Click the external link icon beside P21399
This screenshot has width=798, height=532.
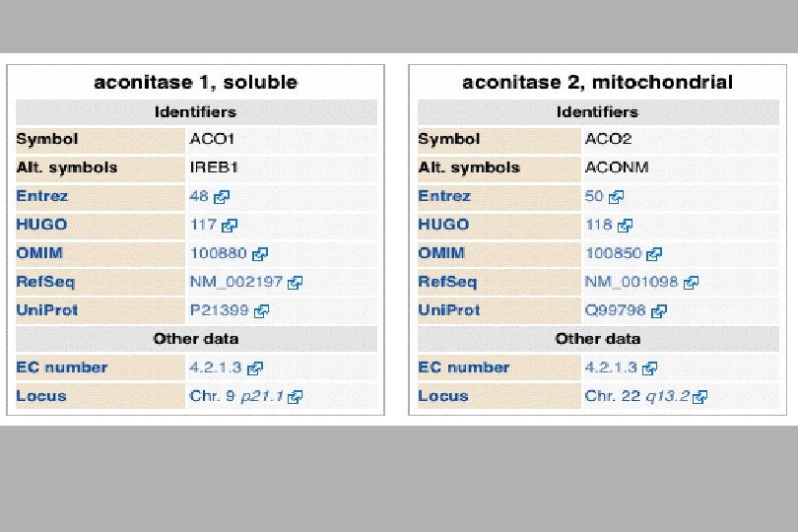coord(262,310)
